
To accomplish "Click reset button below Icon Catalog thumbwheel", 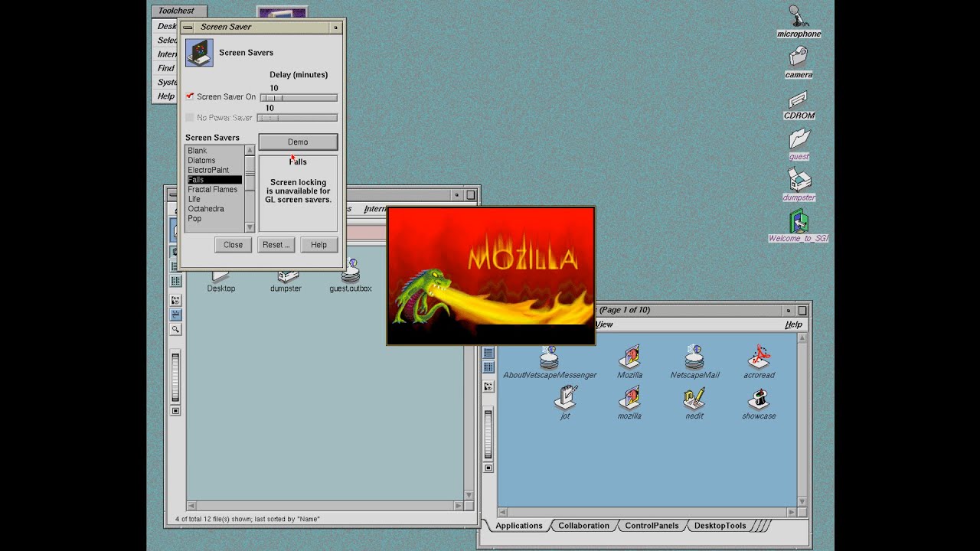I will pyautogui.click(x=488, y=468).
